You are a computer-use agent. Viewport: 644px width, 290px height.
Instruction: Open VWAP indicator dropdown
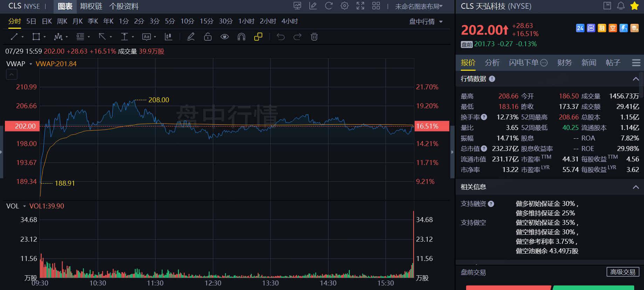(x=31, y=64)
